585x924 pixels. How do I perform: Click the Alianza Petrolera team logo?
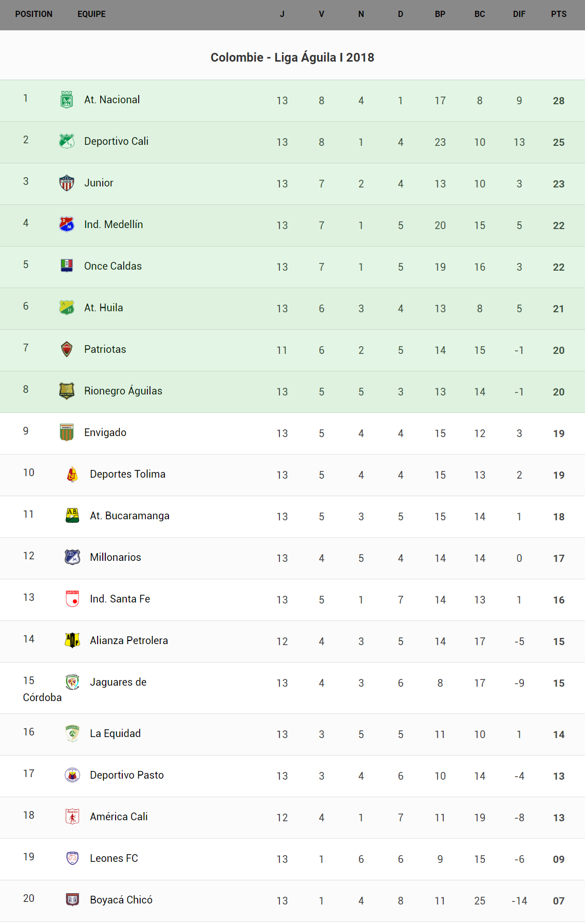pyautogui.click(x=72, y=640)
